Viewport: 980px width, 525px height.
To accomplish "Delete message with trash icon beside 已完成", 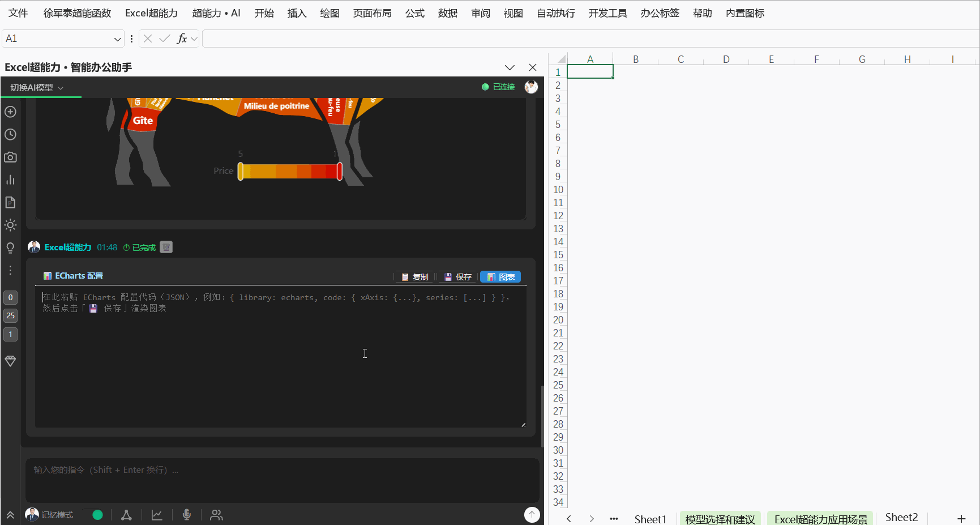I will (166, 247).
